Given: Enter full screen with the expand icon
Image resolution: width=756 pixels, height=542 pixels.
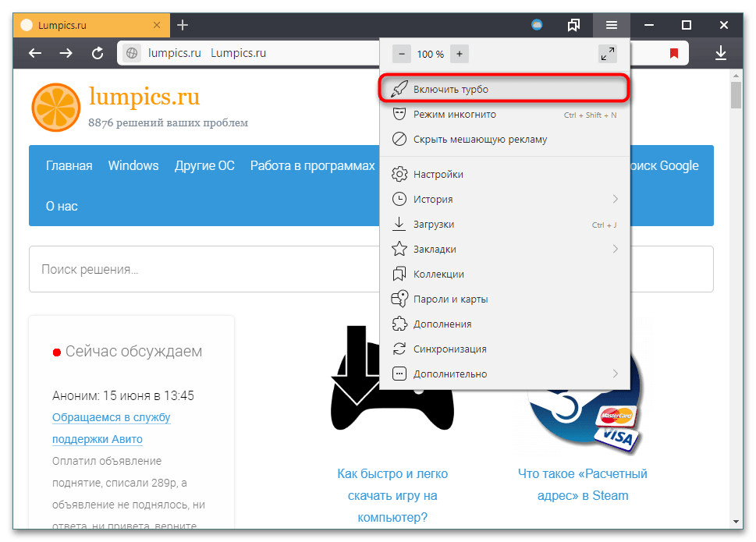Looking at the screenshot, I should [x=608, y=54].
